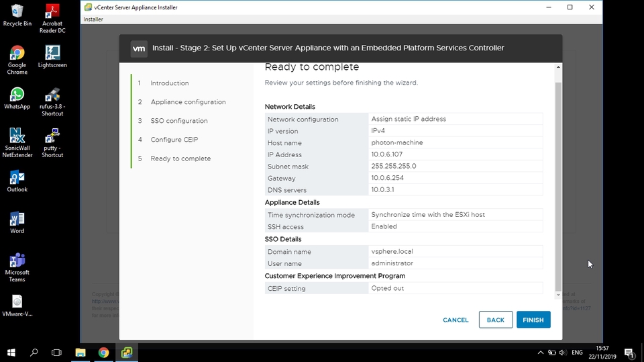
Task: Click the BACK button
Action: click(x=495, y=320)
